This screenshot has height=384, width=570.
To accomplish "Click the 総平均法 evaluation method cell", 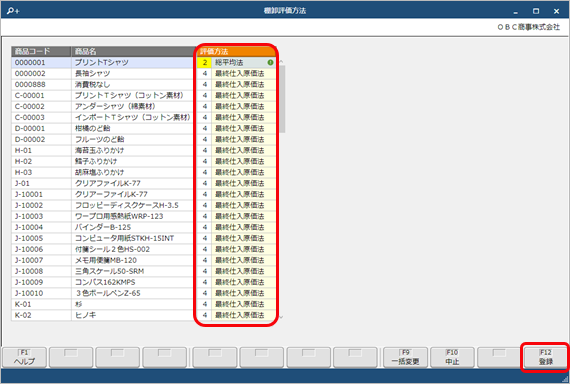I will (x=244, y=63).
